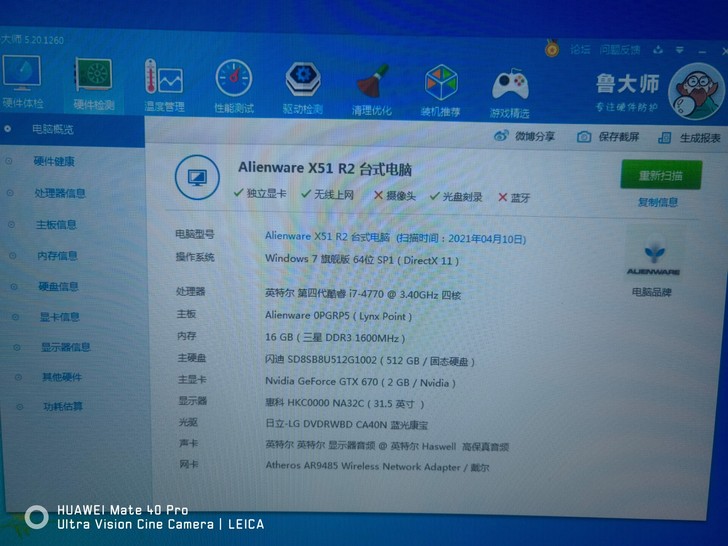Click the Windows 7 旗舰版 64位 SP1 text

(x=362, y=260)
